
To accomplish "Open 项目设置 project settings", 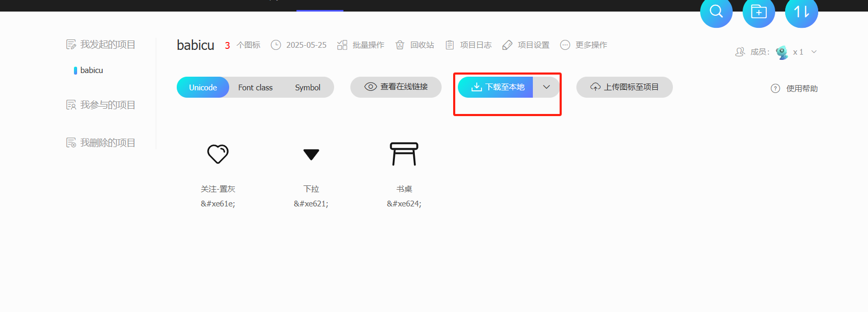I will coord(526,45).
